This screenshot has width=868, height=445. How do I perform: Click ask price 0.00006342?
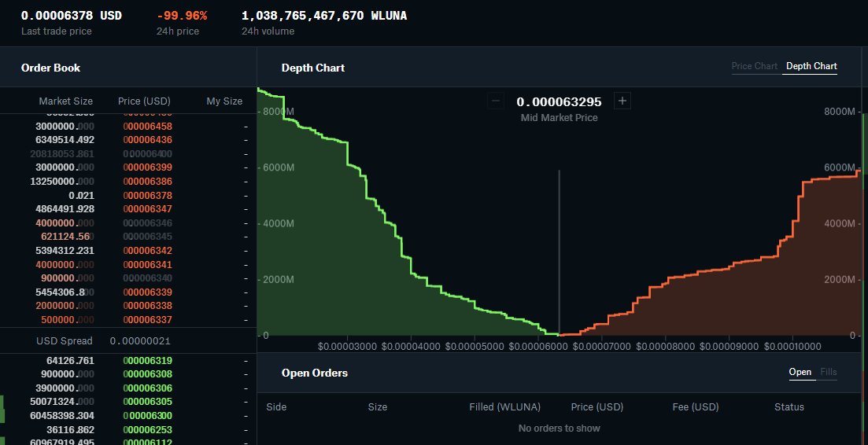[147, 251]
